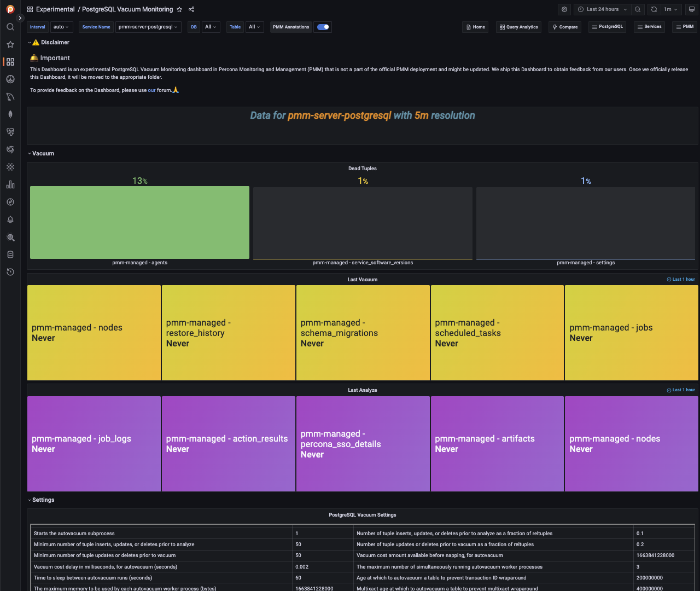Click the Home button
Screen dimensions: 700x591
tap(475, 27)
